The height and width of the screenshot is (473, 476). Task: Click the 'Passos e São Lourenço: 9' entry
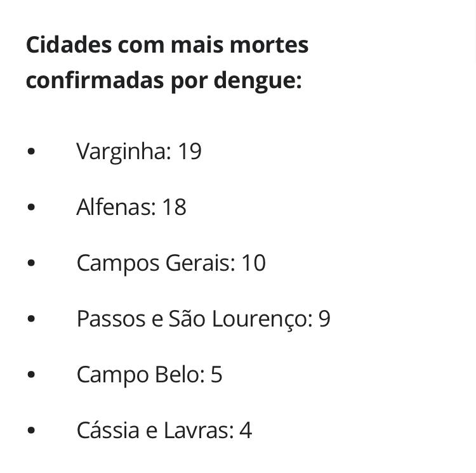(x=204, y=319)
